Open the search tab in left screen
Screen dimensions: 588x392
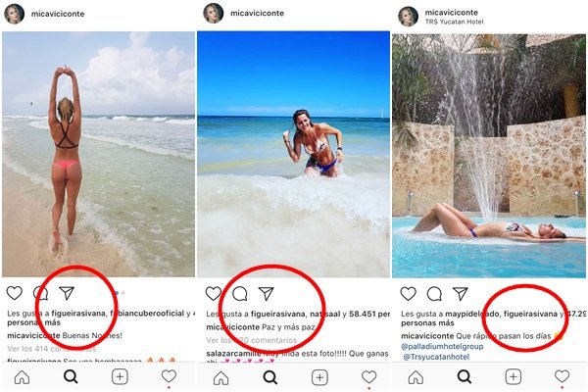[71, 377]
